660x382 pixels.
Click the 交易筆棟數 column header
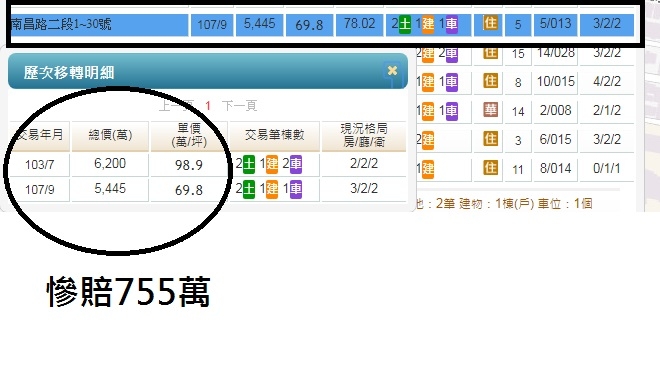pyautogui.click(x=274, y=135)
